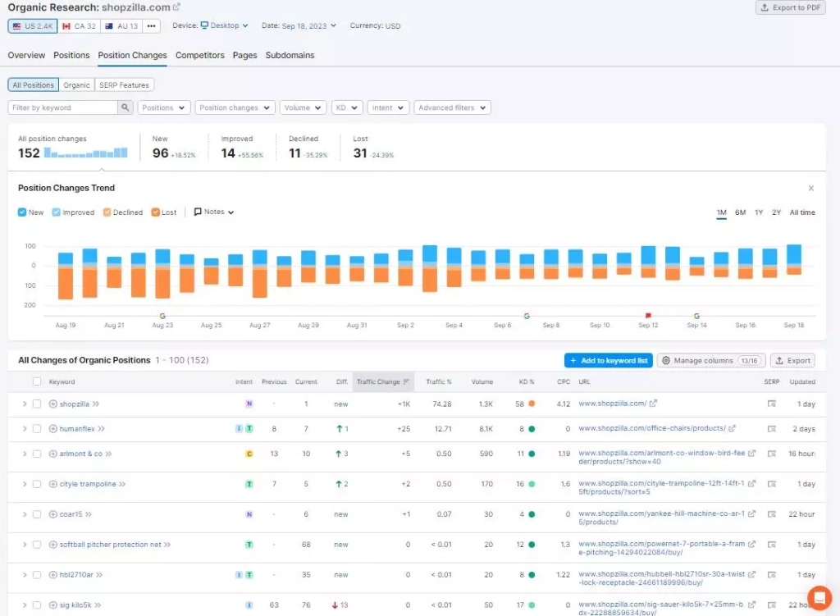This screenshot has width=840, height=616.
Task: Open external link icon for cityle-trampoline URL
Action: 751,483
